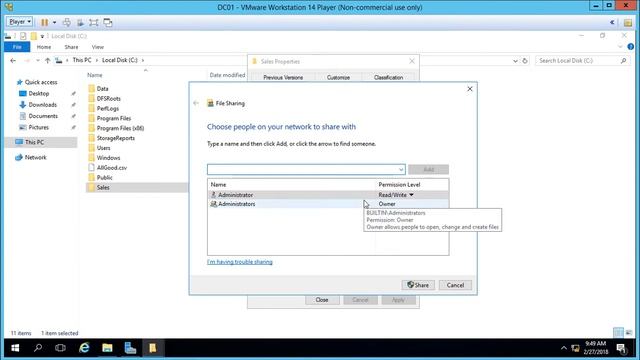Pause the virtual machine
This screenshot has height=360, width=640.
(x=44, y=22)
